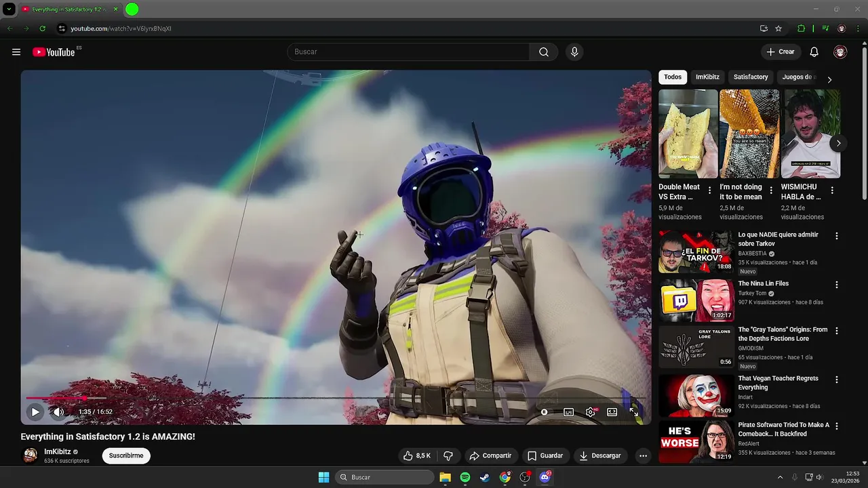Open the browser media controls icon

[x=825, y=28]
